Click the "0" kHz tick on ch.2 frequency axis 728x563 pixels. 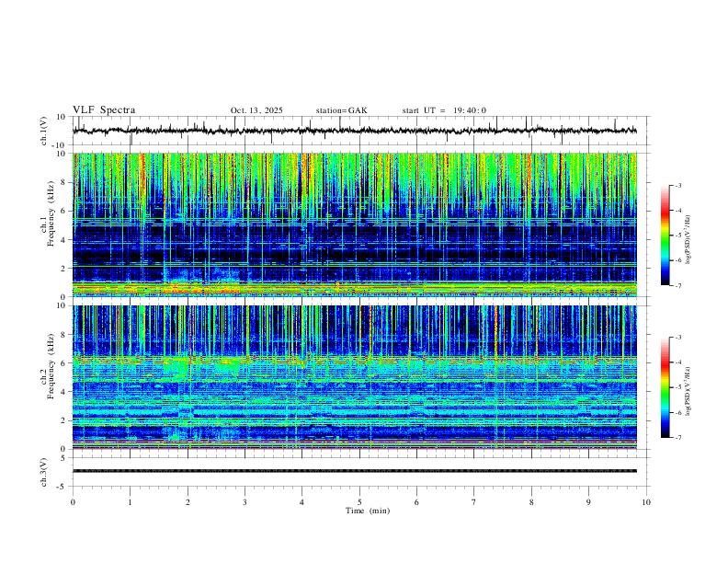pyautogui.click(x=63, y=449)
